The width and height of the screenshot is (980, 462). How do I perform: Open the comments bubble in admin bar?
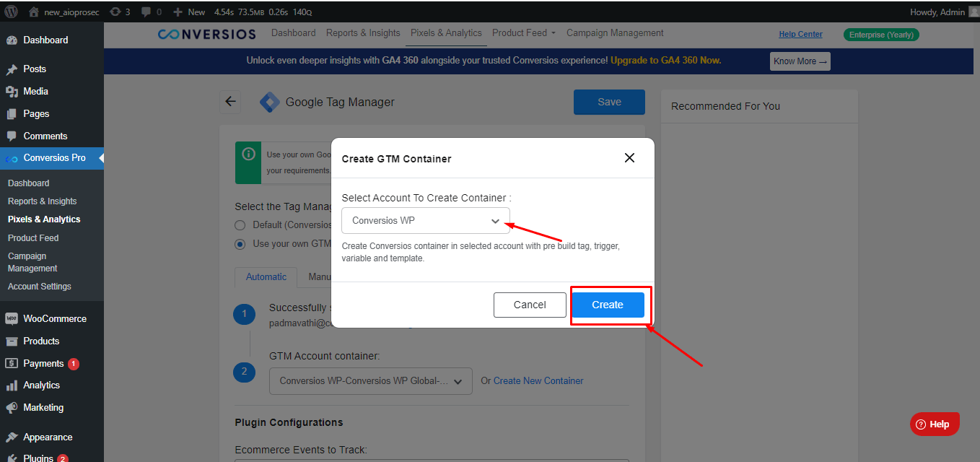click(152, 12)
